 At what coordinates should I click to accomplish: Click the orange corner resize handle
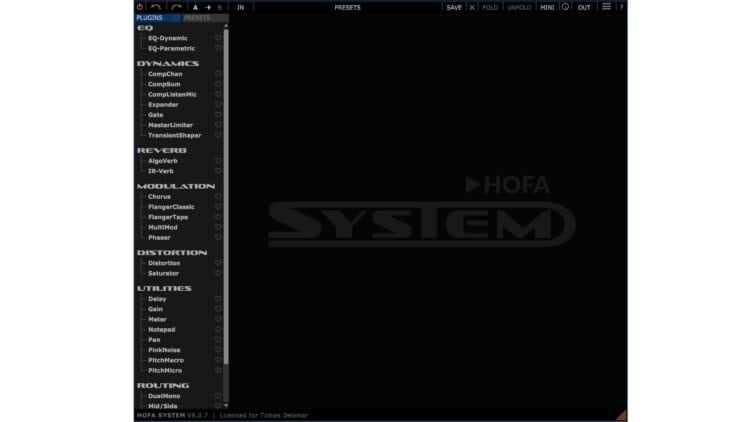(622, 415)
